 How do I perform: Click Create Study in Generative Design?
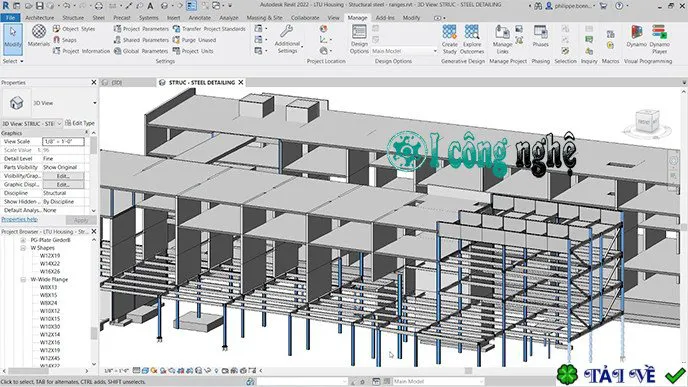(449, 39)
